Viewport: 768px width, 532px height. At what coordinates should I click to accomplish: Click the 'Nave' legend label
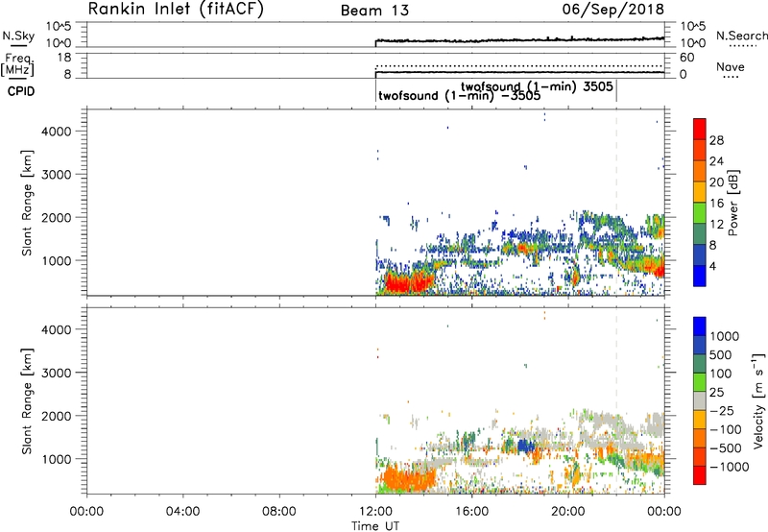tap(731, 67)
